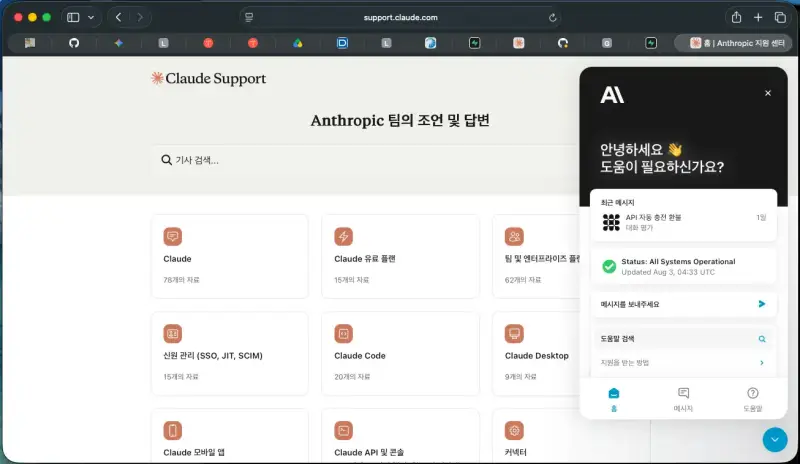Add a new tab with plus icon
This screenshot has height=464, width=800.
pyautogui.click(x=758, y=17)
